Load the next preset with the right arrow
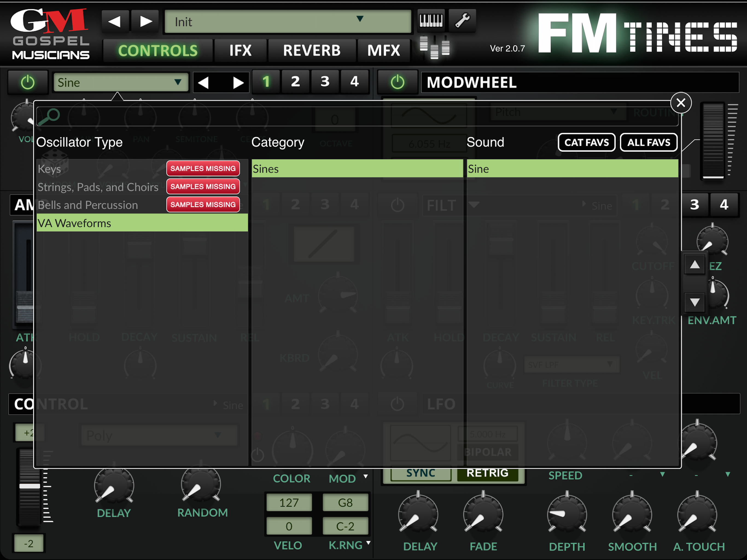The width and height of the screenshot is (747, 560). (145, 21)
